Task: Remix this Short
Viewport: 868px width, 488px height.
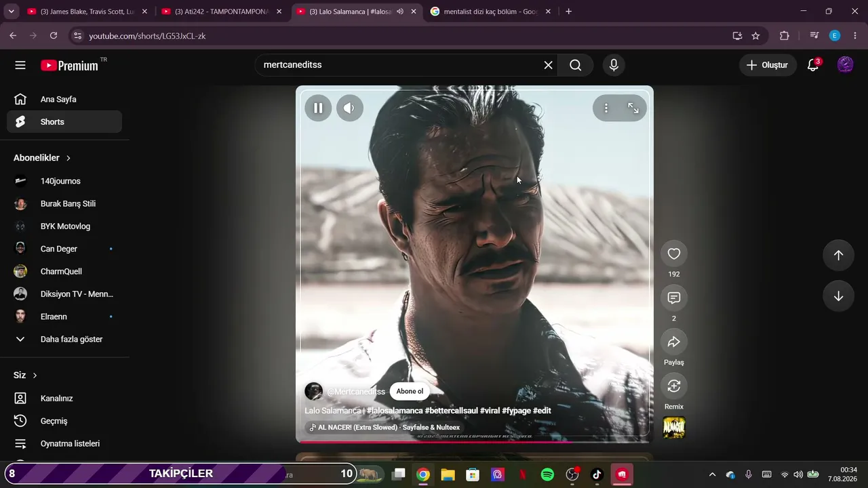Action: point(674,386)
